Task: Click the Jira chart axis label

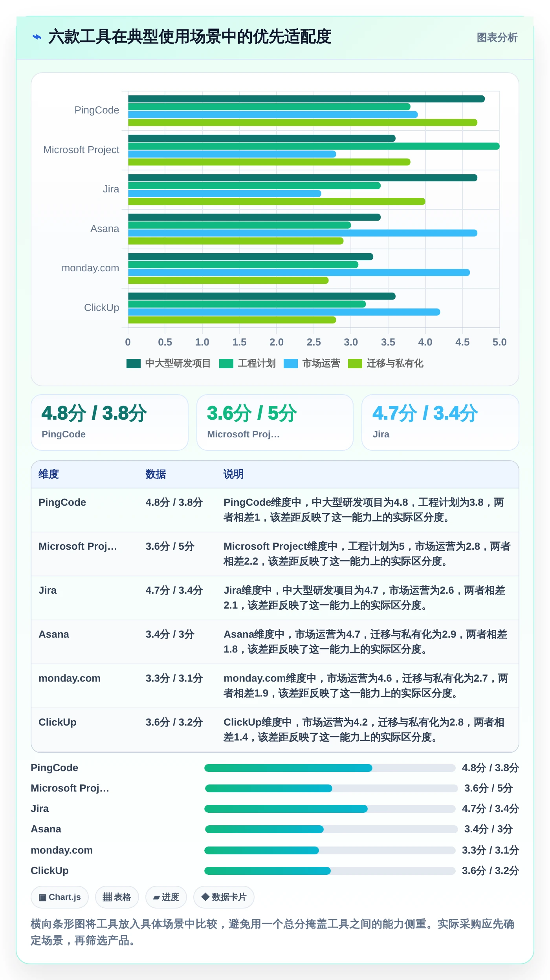Action: click(x=111, y=189)
